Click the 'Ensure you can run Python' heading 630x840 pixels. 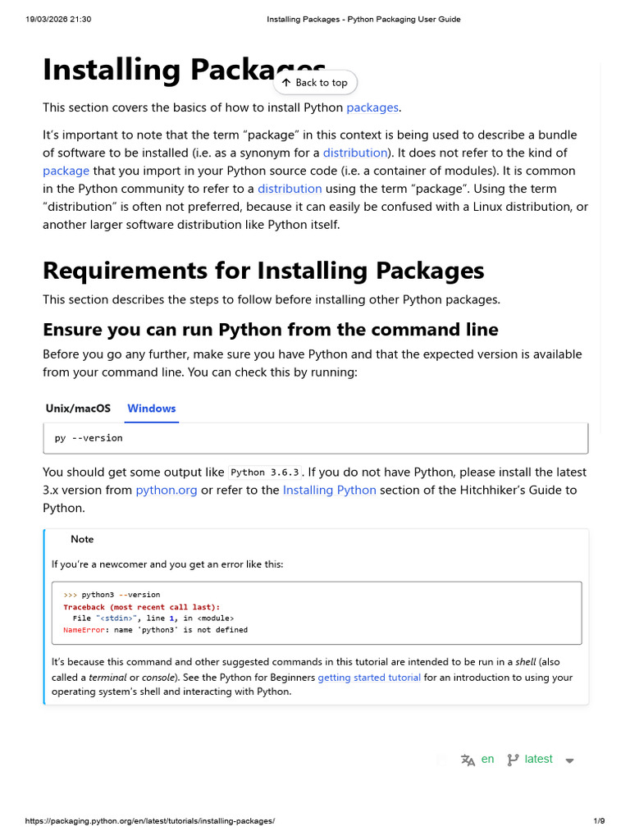(271, 330)
